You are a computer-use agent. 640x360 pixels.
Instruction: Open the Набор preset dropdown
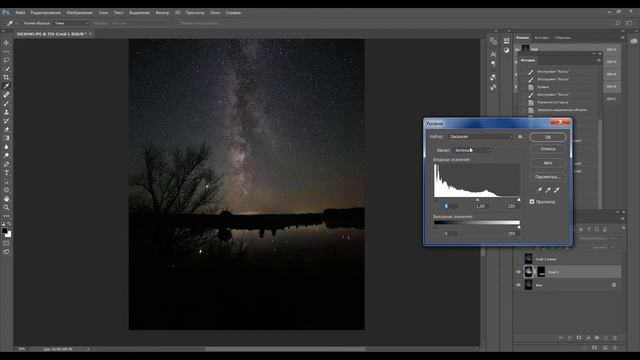click(481, 137)
